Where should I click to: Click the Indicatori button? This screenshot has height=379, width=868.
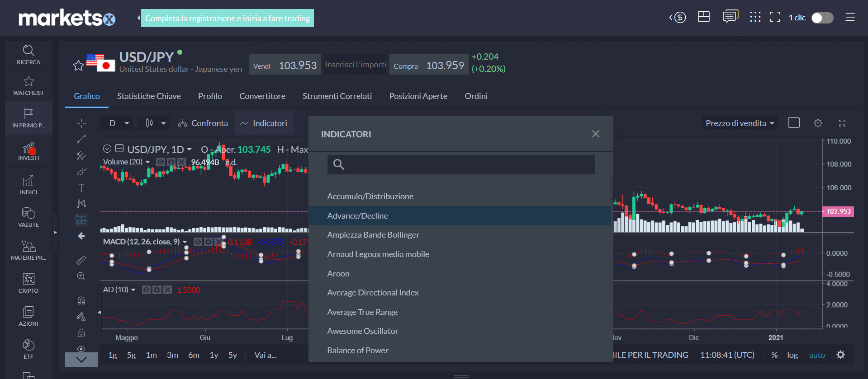(x=264, y=123)
